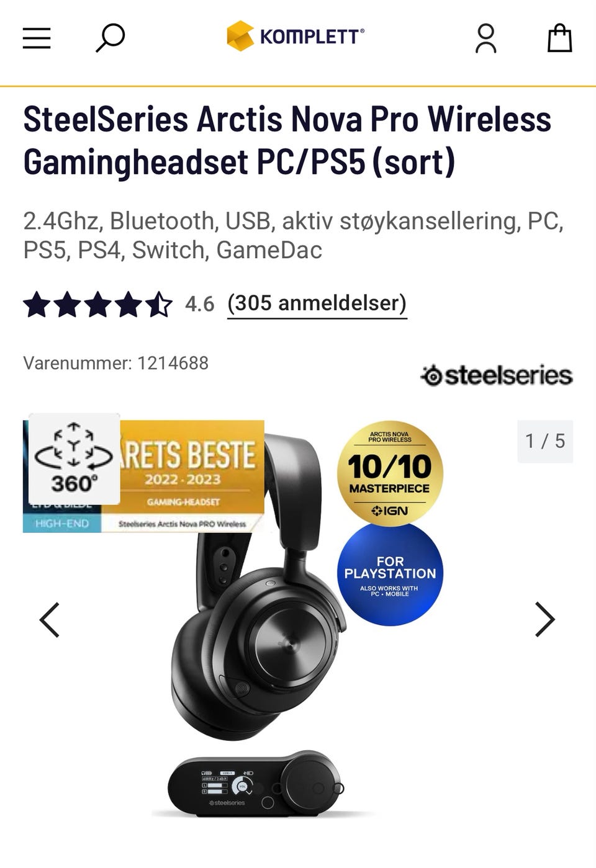Image resolution: width=596 pixels, height=868 pixels.
Task: Tap the For PlayStation blue badge
Action: [x=390, y=575]
